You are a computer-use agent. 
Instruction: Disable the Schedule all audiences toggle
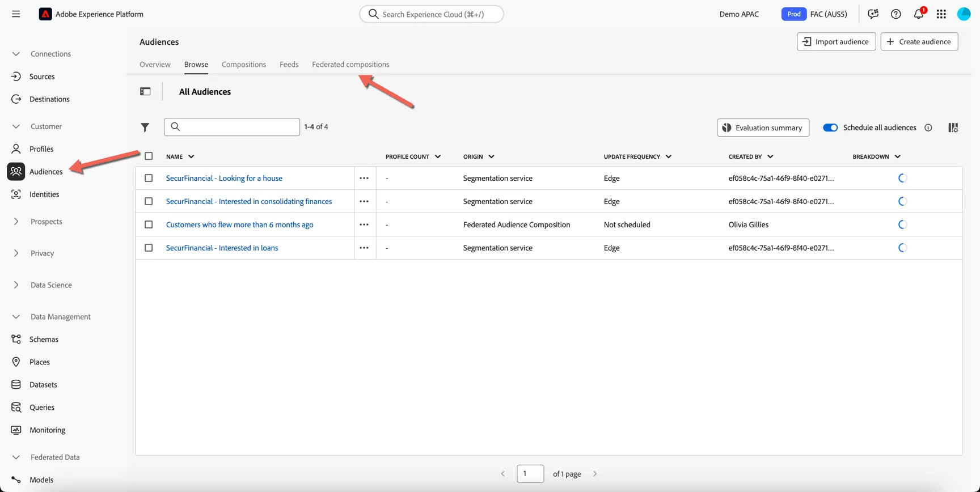[x=830, y=128]
